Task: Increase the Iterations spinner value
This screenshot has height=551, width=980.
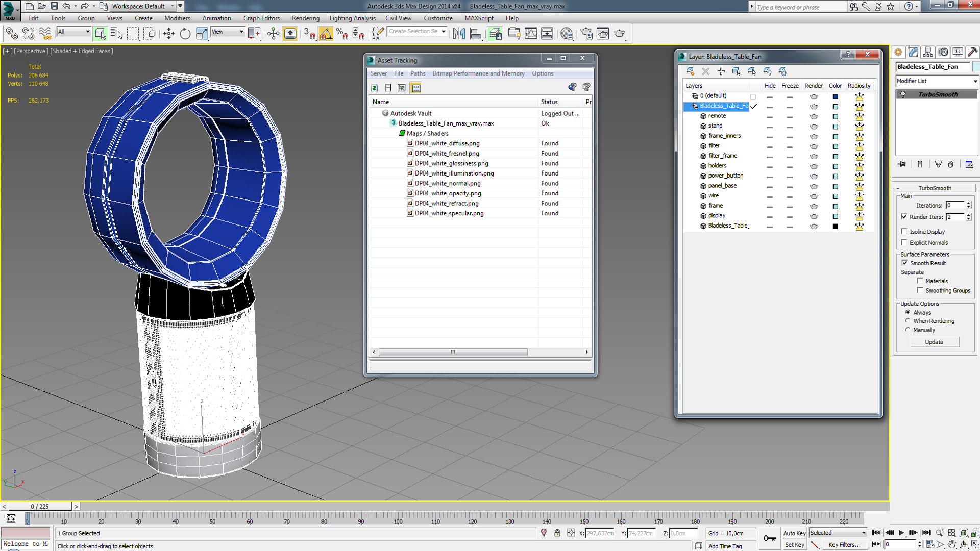Action: pyautogui.click(x=968, y=203)
